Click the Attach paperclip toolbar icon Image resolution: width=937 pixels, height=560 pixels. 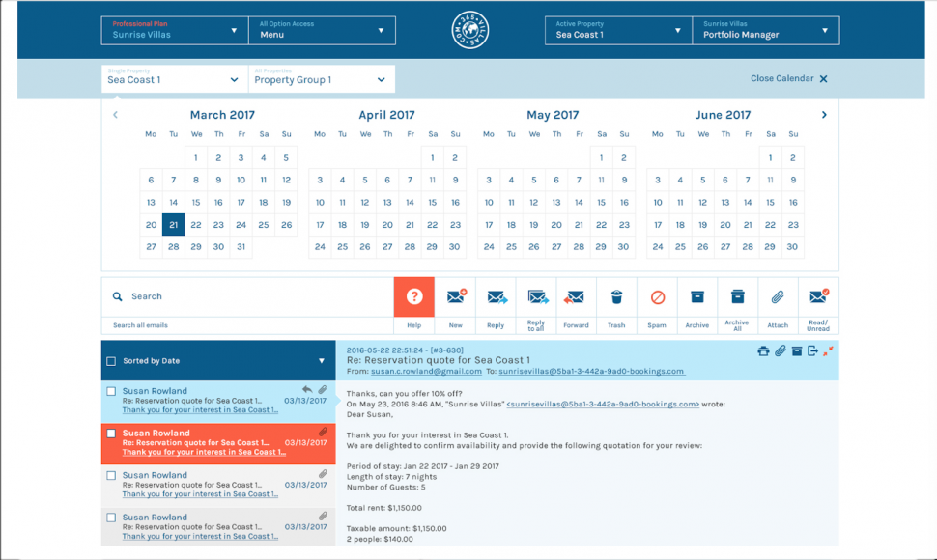(777, 296)
